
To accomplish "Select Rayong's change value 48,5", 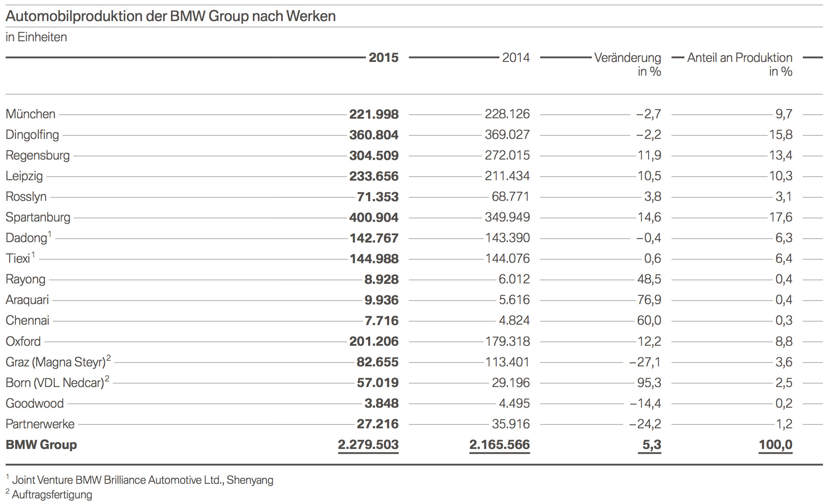I will point(649,280).
